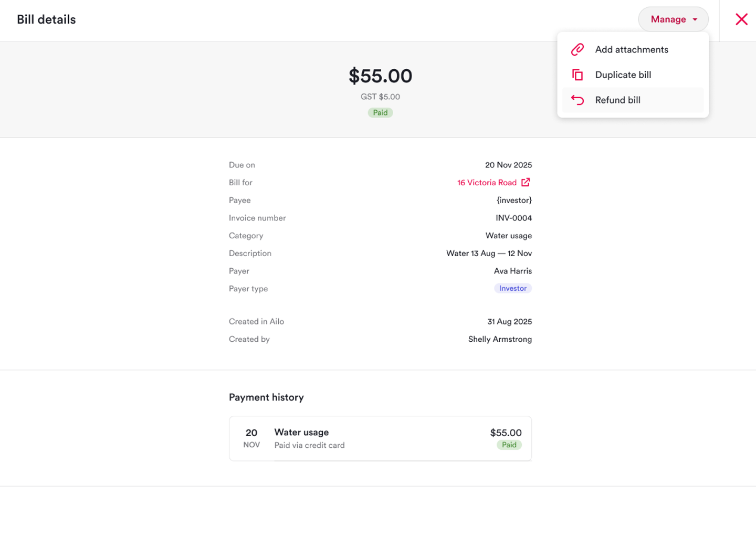Open the 16 Victoria Road property link
The height and width of the screenshot is (558, 756).
click(487, 183)
